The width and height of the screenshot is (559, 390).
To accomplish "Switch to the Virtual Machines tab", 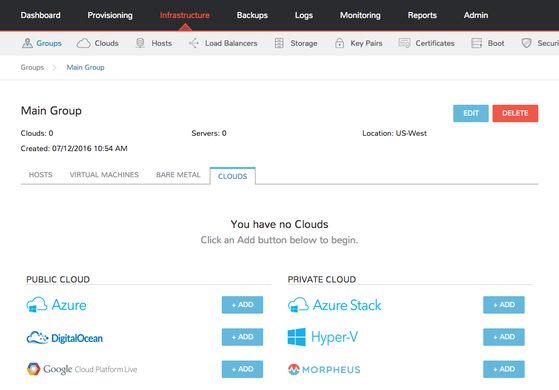I will point(104,175).
